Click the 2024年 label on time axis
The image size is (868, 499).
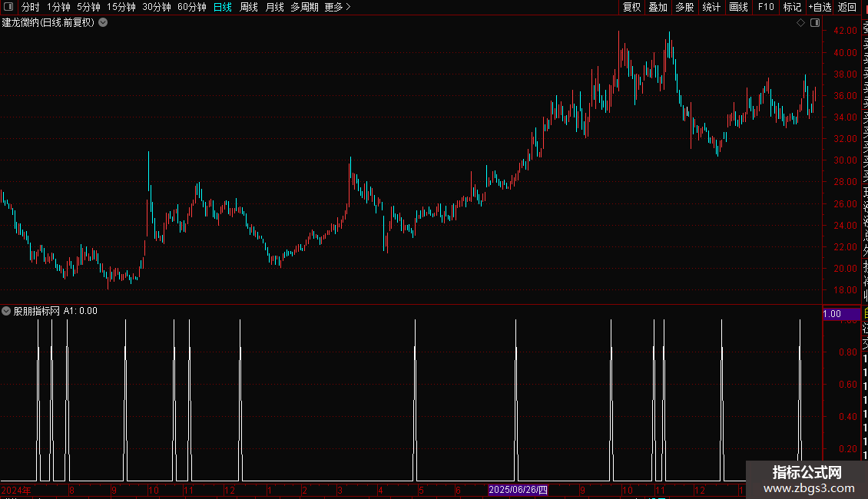[x=16, y=490]
